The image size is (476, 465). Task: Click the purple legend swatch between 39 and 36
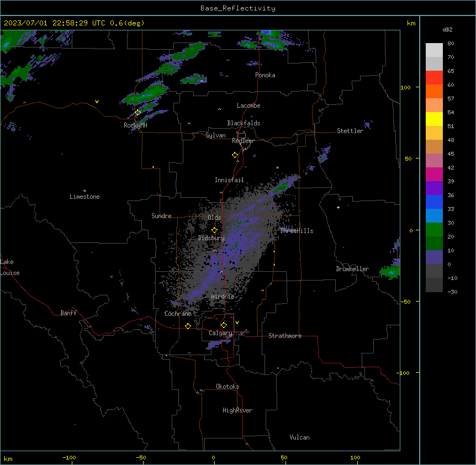pos(434,188)
